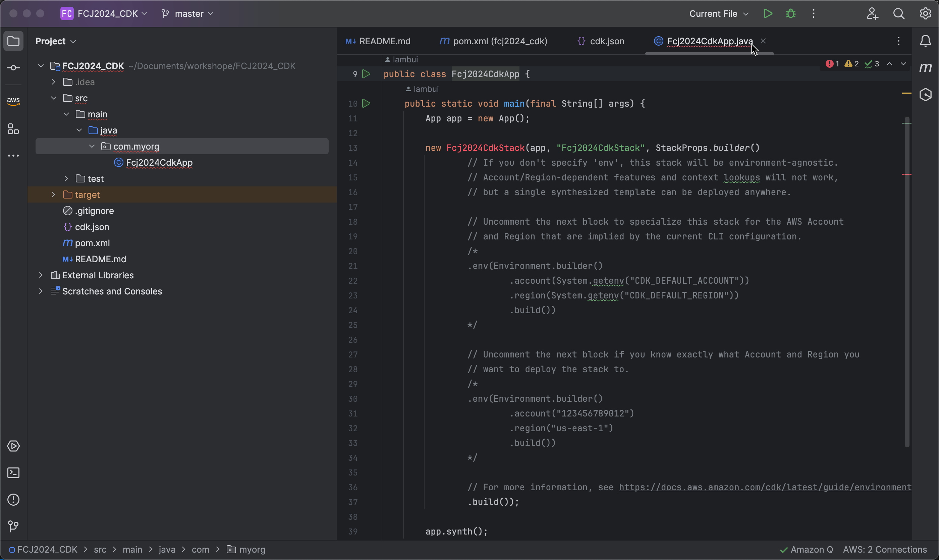This screenshot has height=560, width=939.
Task: Expand Scratches and Consoles
Action: point(41,291)
